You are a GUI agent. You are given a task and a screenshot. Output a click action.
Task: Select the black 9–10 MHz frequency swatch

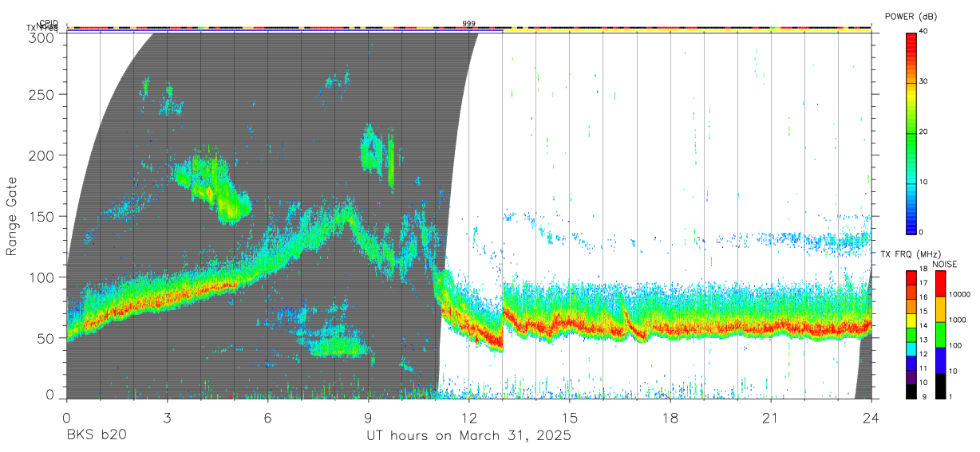point(911,391)
